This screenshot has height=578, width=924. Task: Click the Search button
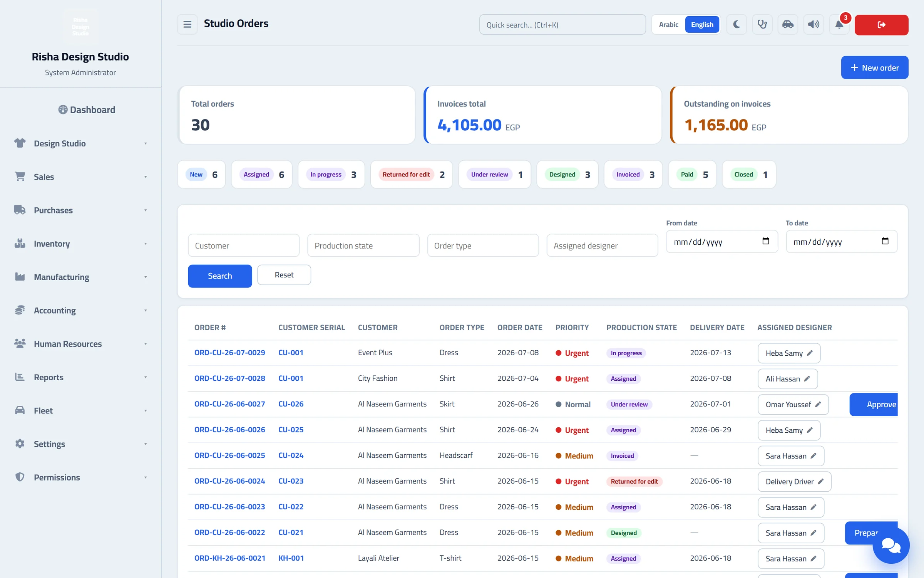(x=220, y=276)
